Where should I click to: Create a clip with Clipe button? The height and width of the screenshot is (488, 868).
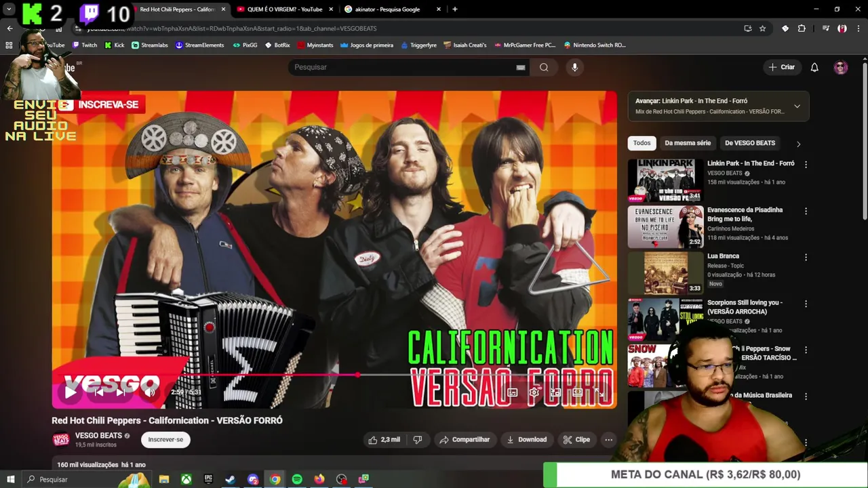[576, 440]
